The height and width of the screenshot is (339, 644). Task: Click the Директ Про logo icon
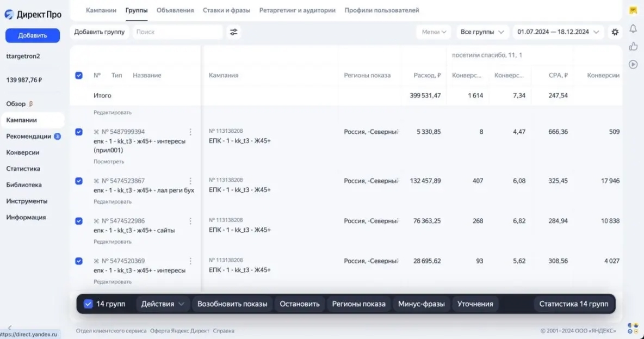coord(9,14)
